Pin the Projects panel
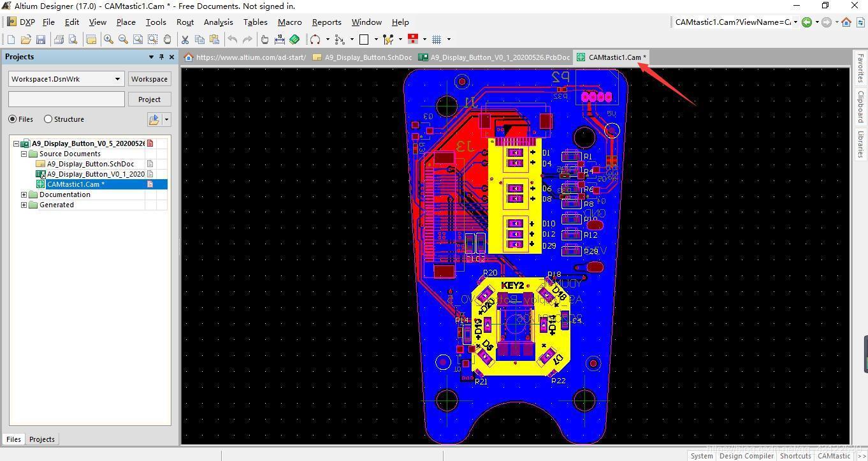 pyautogui.click(x=161, y=57)
